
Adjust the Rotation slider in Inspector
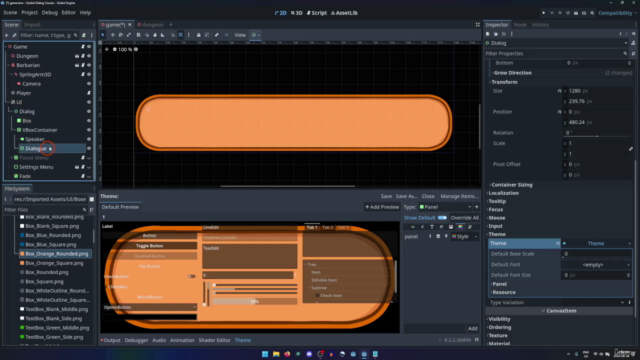(x=597, y=136)
